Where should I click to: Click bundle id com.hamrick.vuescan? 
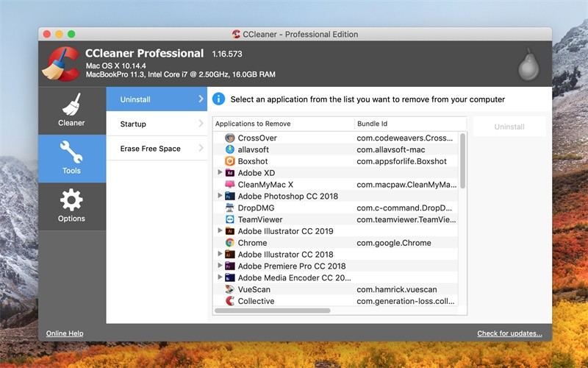(397, 289)
